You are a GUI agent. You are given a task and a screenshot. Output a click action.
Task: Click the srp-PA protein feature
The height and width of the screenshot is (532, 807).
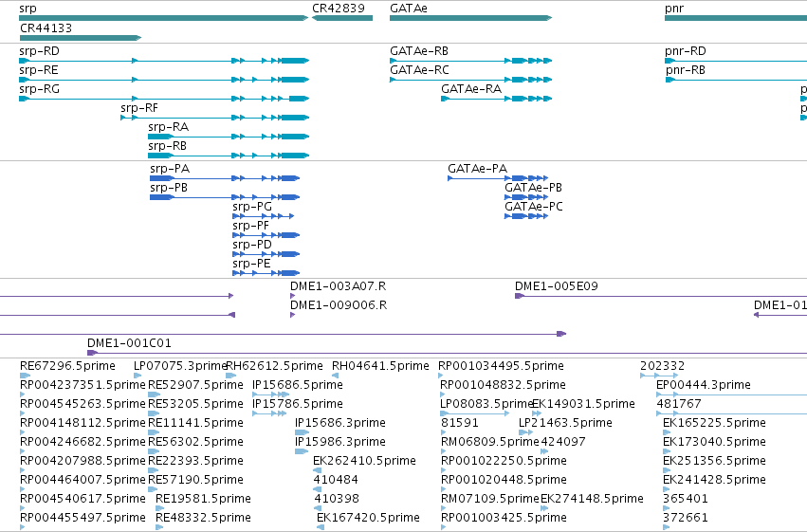click(225, 178)
